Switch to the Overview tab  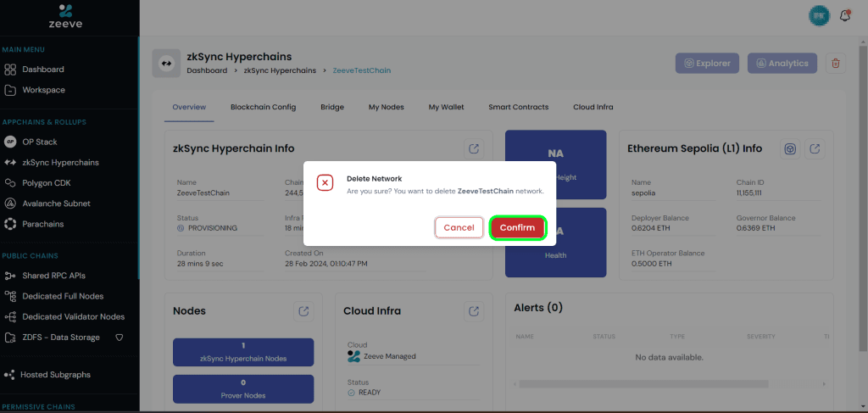189,108
